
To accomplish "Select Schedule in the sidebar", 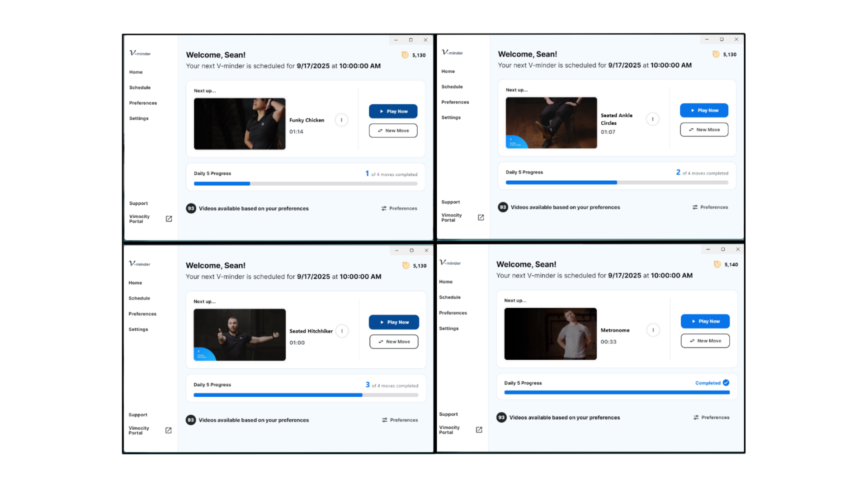I will tap(140, 87).
